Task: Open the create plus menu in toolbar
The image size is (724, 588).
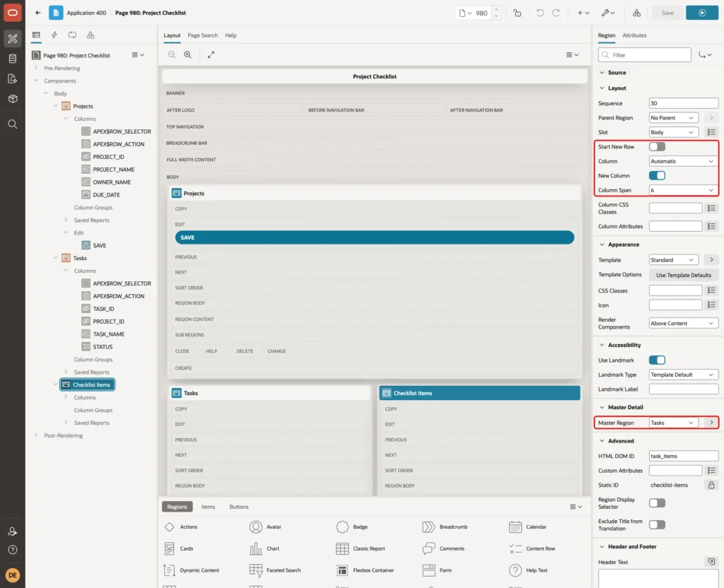Action: tap(583, 13)
